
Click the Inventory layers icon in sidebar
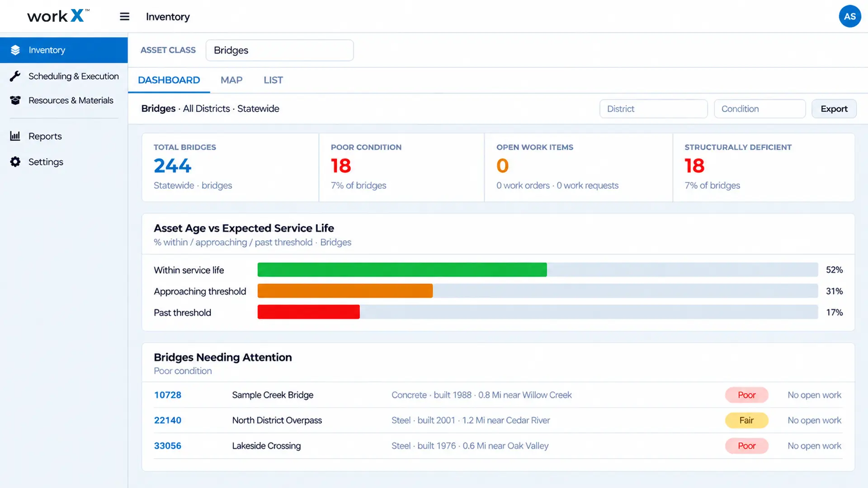tap(15, 50)
